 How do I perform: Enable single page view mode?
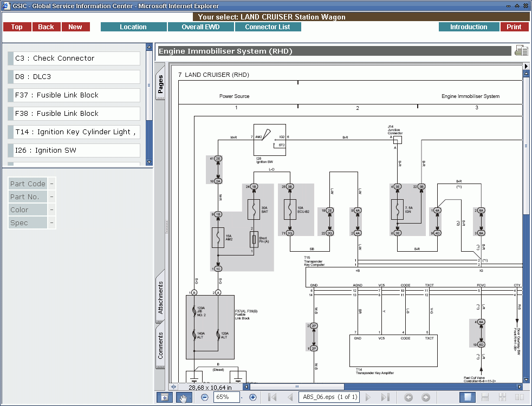point(467,397)
